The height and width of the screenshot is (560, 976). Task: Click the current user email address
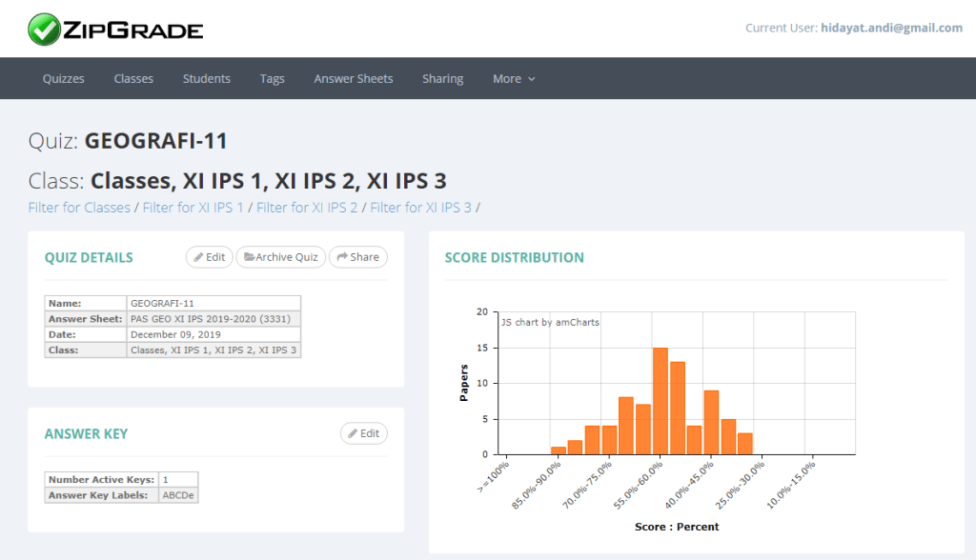tap(891, 29)
